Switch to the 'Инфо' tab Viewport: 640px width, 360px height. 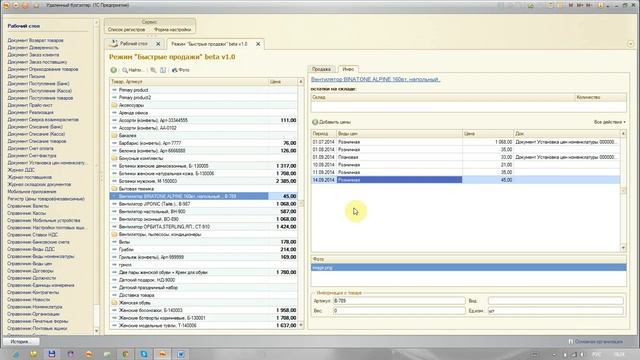click(348, 69)
